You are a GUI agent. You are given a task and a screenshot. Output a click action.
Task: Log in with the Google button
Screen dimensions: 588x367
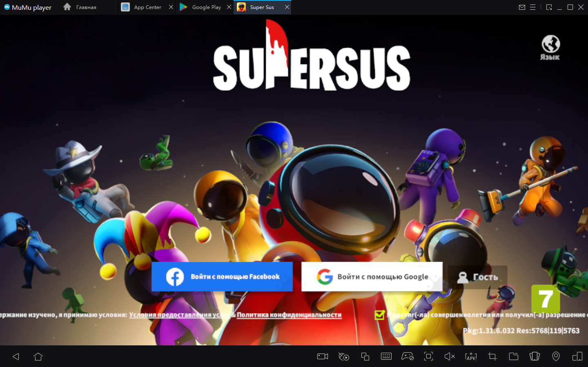372,276
